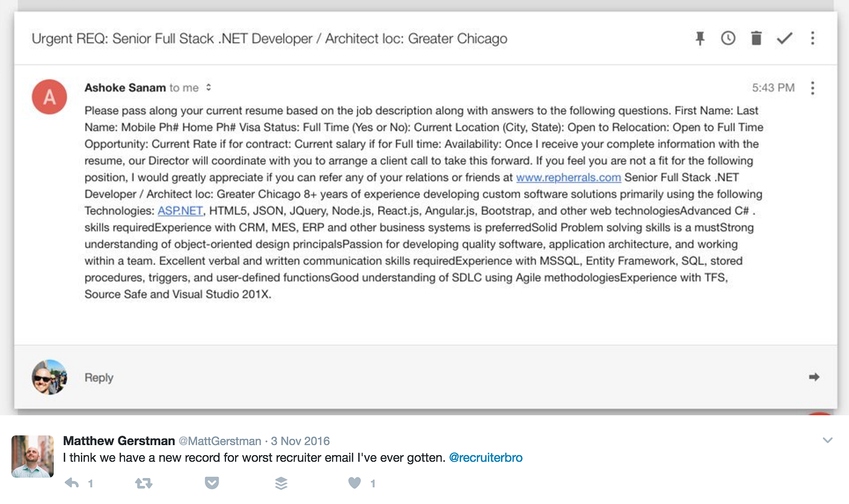The width and height of the screenshot is (849, 504).
Task: Snooze email with the clock icon
Action: (x=728, y=38)
